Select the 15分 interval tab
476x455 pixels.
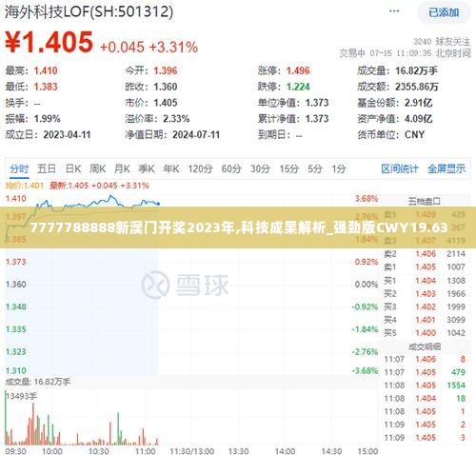(289, 168)
